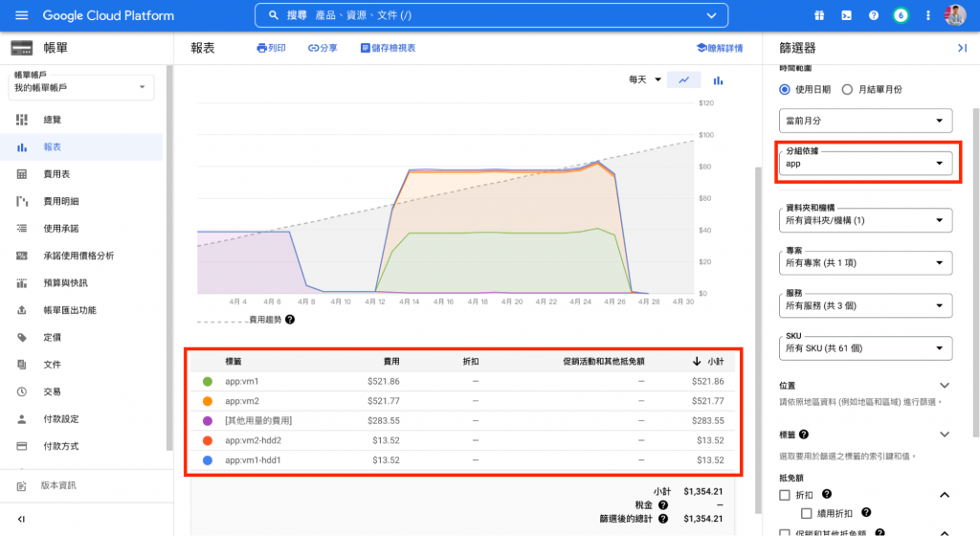Click the app:vm2-hdd2 table row label
Image resolution: width=980 pixels, height=536 pixels.
pyautogui.click(x=253, y=440)
